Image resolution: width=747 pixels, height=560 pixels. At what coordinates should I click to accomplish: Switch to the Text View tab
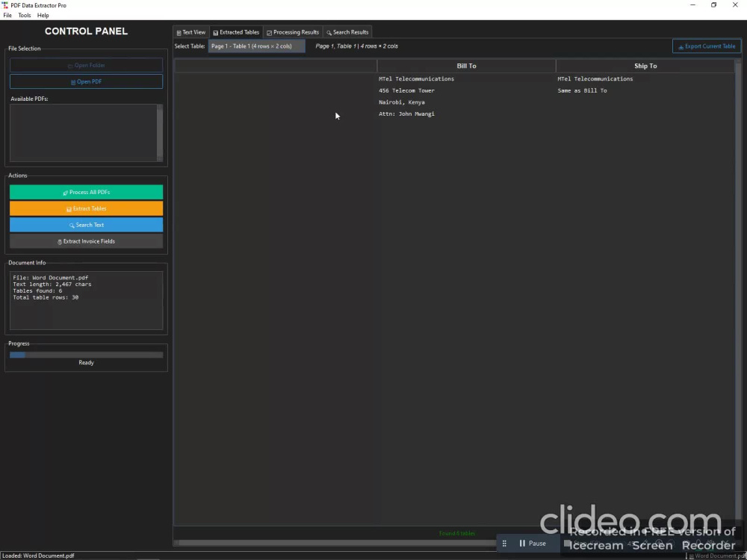tap(191, 32)
